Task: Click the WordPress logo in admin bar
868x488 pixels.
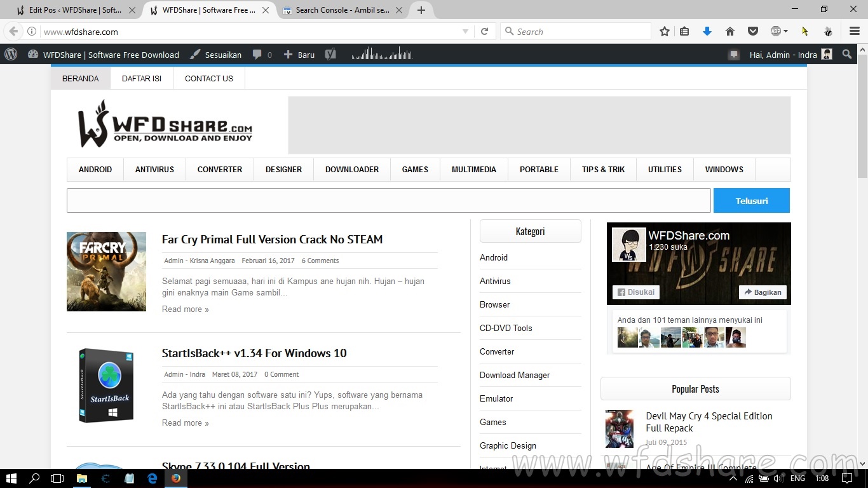Action: (11, 55)
